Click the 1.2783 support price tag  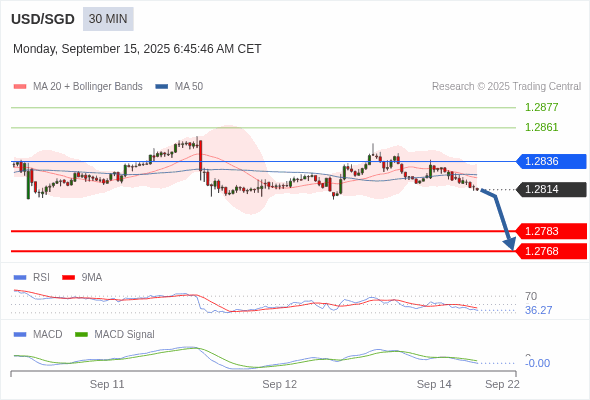click(x=551, y=231)
